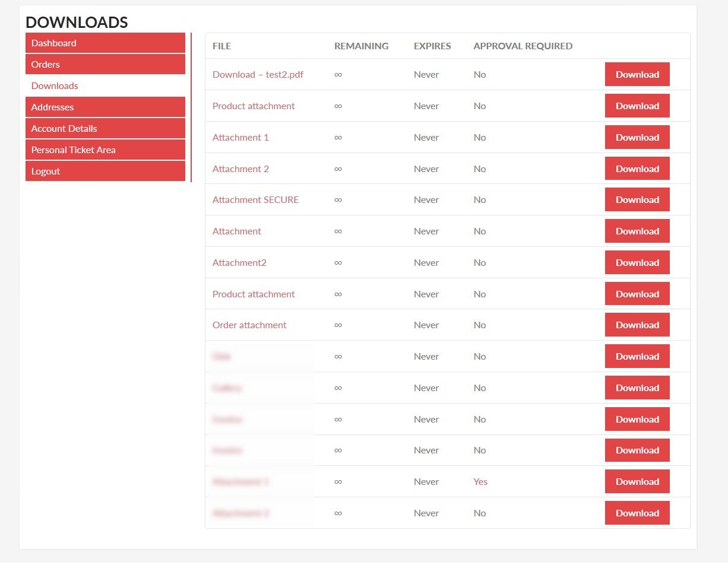Download the Order attachment file

tap(637, 325)
